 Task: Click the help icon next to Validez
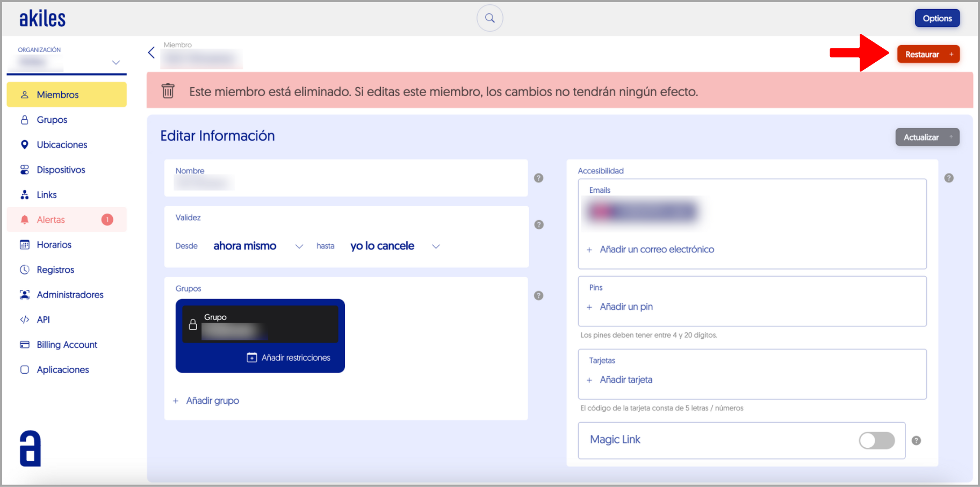tap(538, 224)
